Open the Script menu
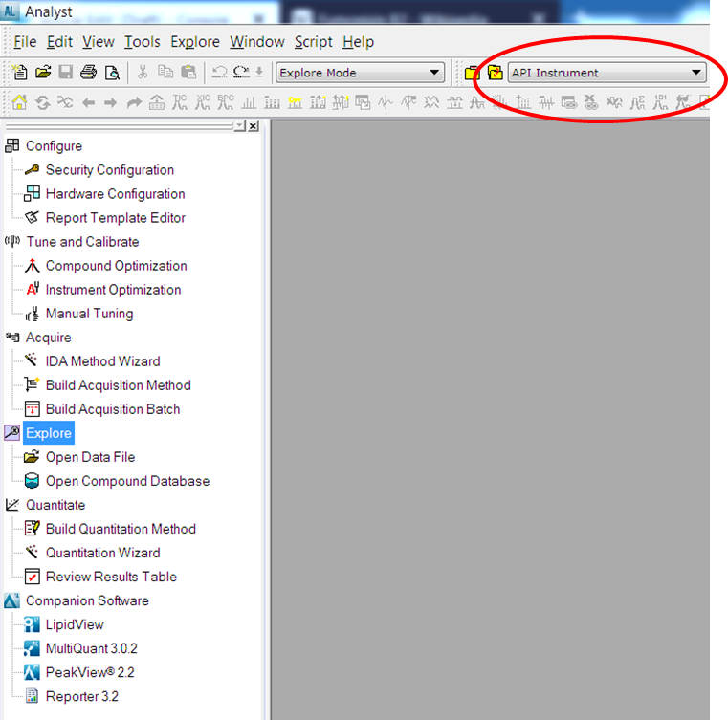 (314, 42)
